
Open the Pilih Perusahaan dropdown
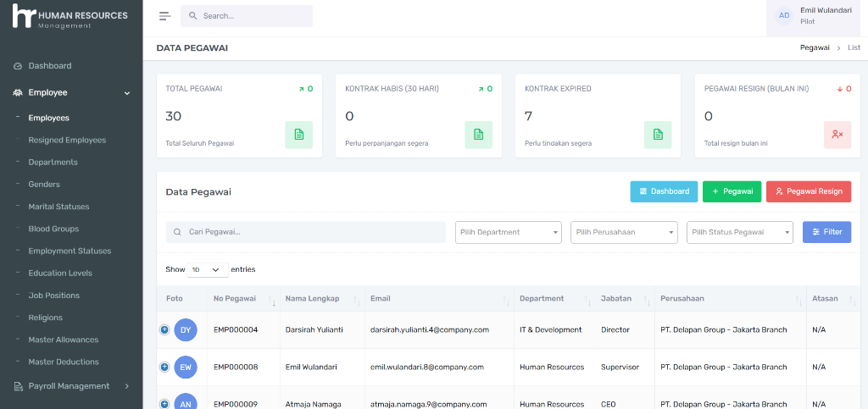click(624, 232)
